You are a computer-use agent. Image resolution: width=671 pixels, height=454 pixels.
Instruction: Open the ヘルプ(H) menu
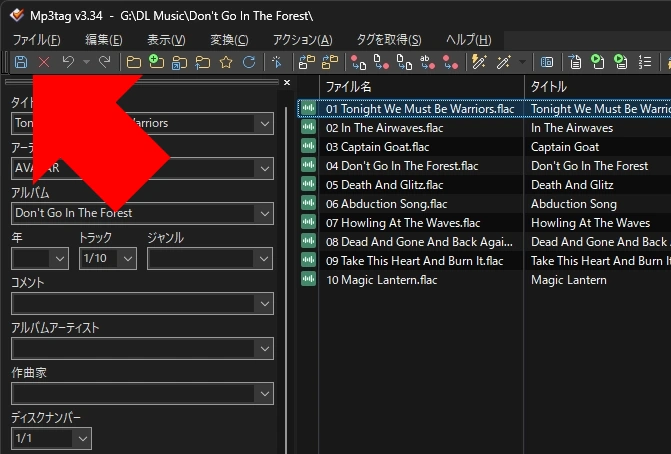click(x=469, y=40)
